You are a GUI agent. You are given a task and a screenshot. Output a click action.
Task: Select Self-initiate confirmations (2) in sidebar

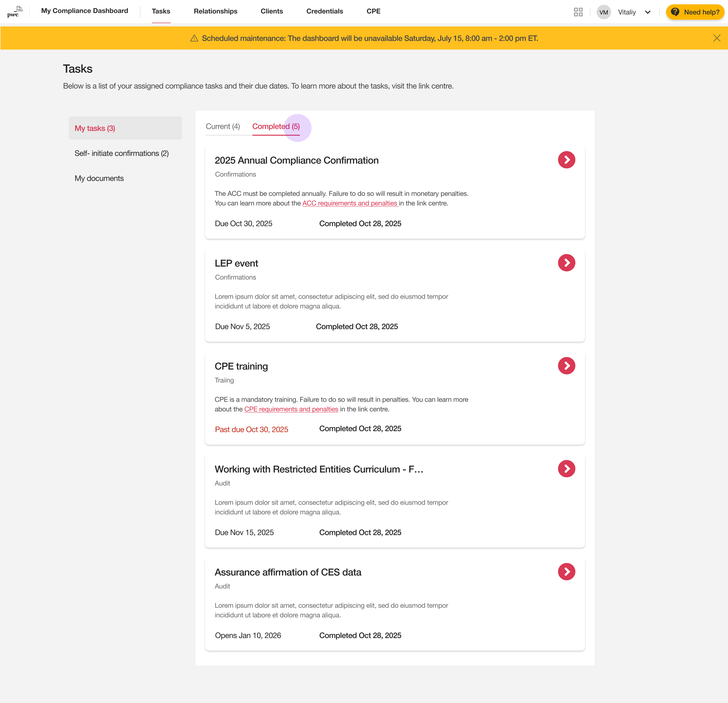121,153
